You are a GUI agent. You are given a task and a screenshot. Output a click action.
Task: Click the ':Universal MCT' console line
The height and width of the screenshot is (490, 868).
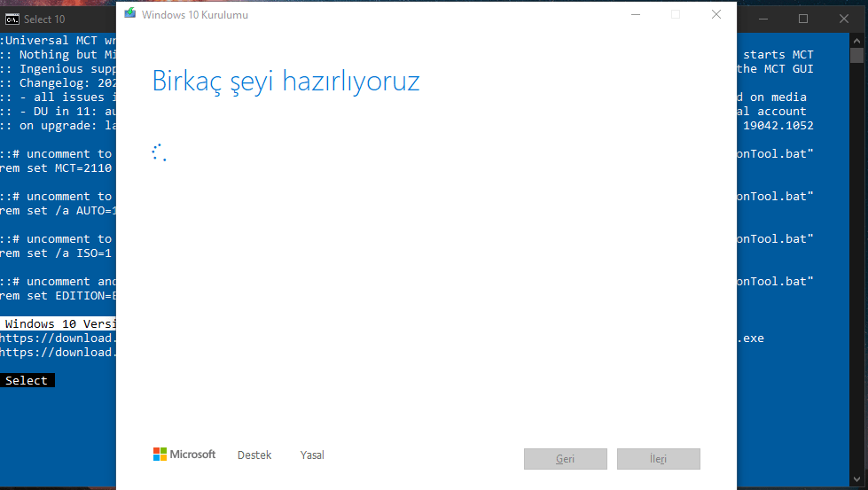pyautogui.click(x=59, y=41)
